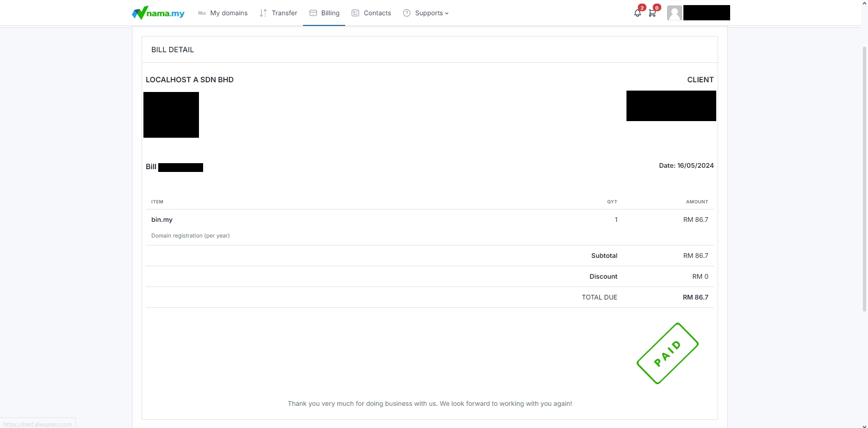Click the green PAID stamp

pyautogui.click(x=667, y=354)
